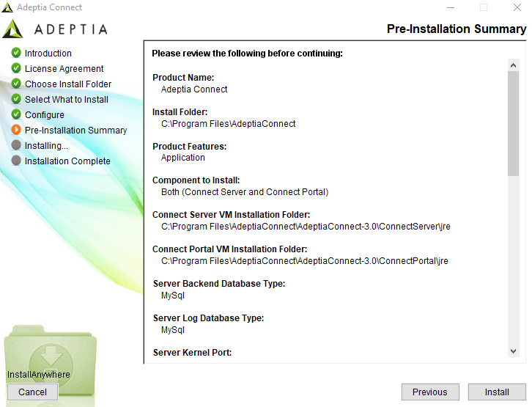Image resolution: width=532 pixels, height=407 pixels.
Task: Click the gray circle icon beside Installing...
Action: click(x=16, y=145)
